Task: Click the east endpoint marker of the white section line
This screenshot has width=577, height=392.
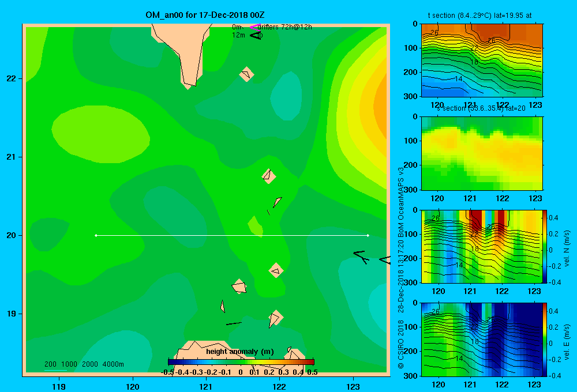Action: [368, 235]
